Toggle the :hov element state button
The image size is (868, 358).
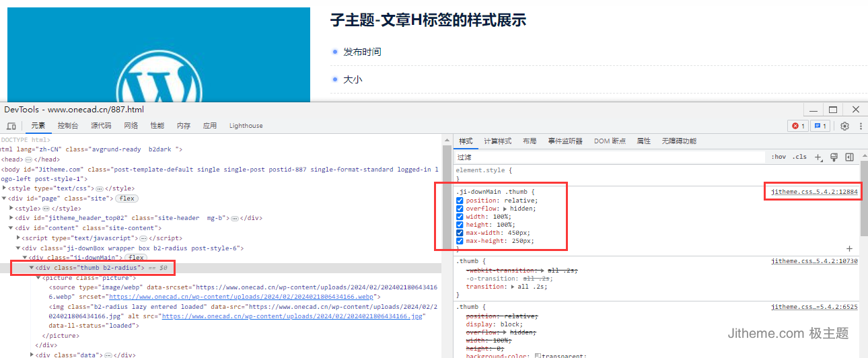tap(778, 157)
